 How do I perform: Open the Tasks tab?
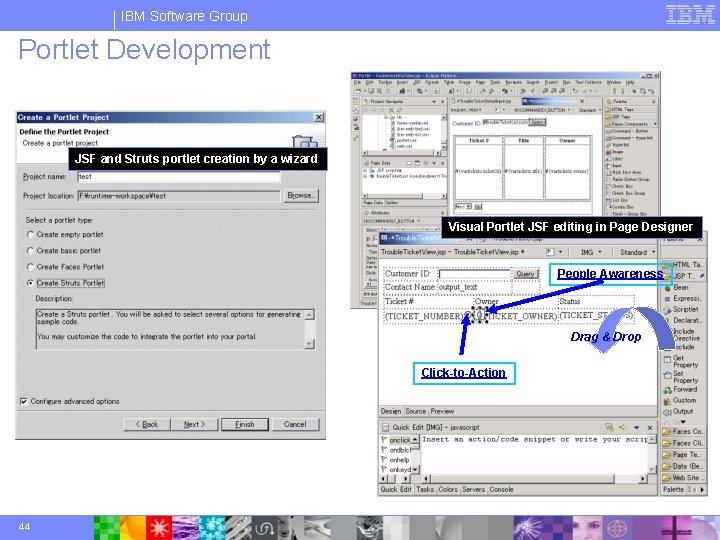click(425, 489)
